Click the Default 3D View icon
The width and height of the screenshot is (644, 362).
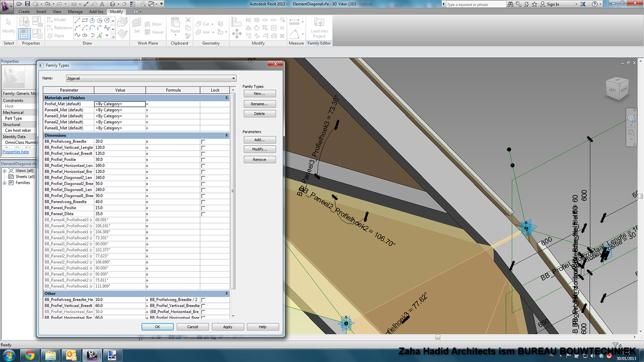113,4
